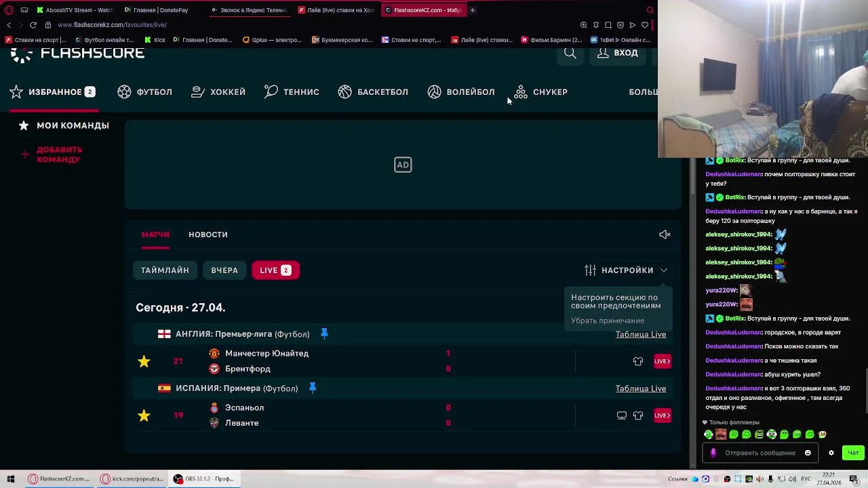This screenshot has width=868, height=488.
Task: Open the Windows Start menu
Action: [x=11, y=479]
